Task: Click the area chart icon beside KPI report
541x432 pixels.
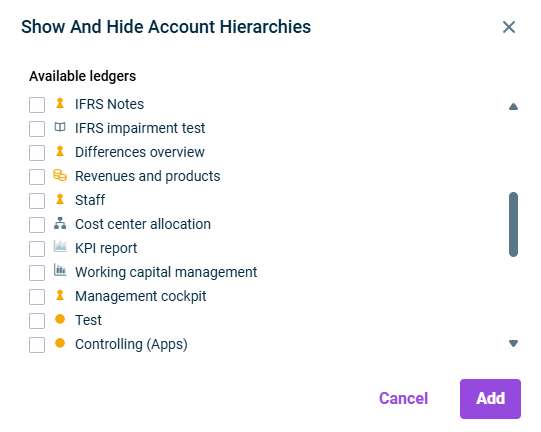Action: coord(60,246)
